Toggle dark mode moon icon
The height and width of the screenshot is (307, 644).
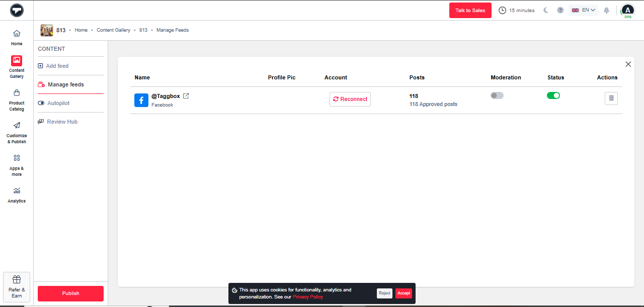point(546,10)
